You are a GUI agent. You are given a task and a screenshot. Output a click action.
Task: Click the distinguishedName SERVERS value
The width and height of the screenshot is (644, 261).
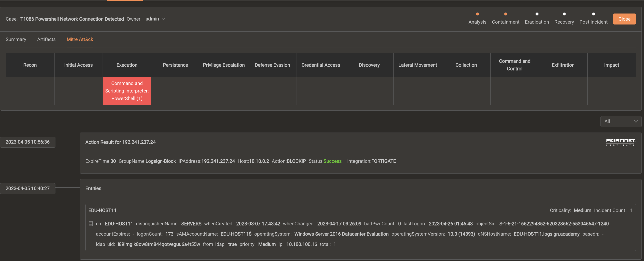coord(191,224)
